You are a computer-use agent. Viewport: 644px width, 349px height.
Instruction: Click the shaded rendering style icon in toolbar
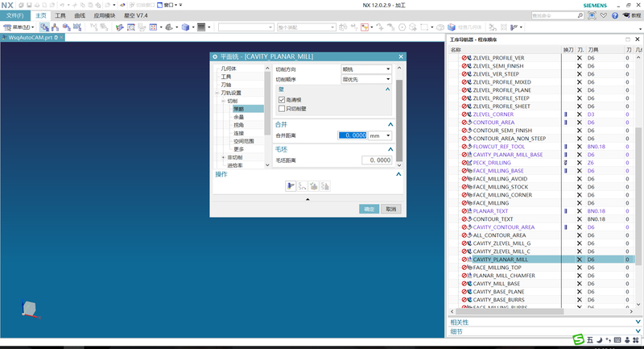coord(186,27)
